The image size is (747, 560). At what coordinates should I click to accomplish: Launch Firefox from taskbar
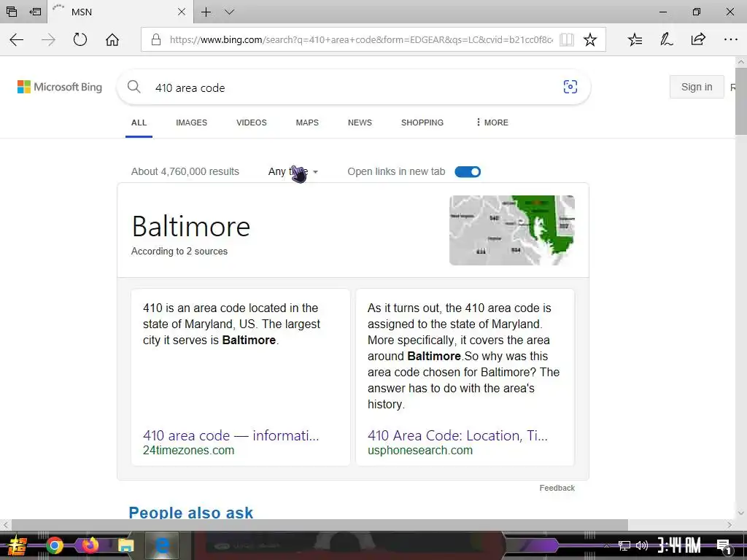(90, 545)
